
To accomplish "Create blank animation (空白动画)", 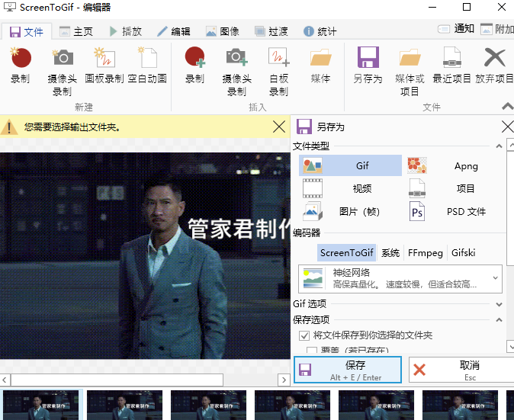I will [x=147, y=66].
